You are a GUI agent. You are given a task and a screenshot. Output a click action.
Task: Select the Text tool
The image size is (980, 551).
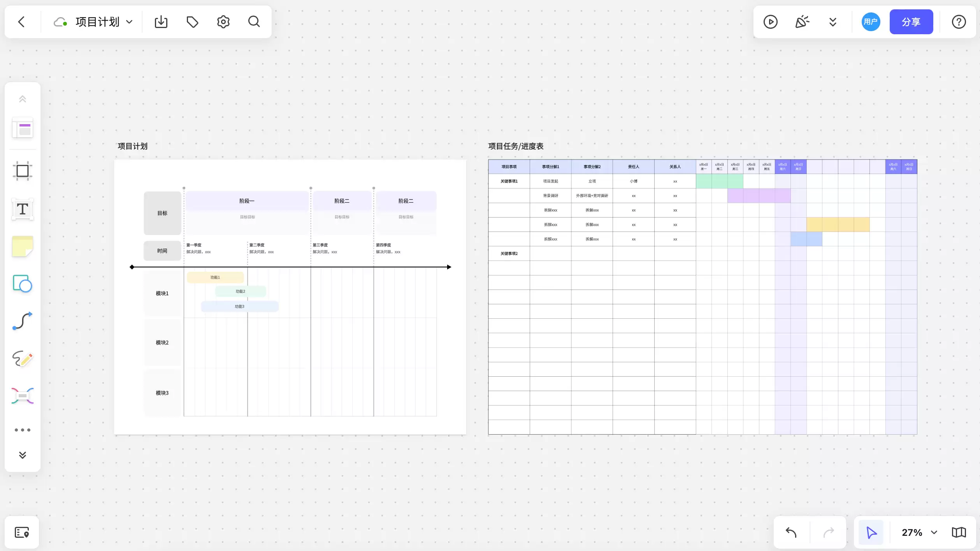23,209
